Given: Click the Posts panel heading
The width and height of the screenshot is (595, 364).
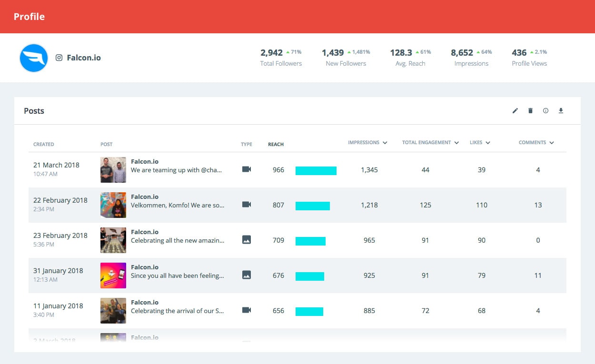Looking at the screenshot, I should (34, 111).
